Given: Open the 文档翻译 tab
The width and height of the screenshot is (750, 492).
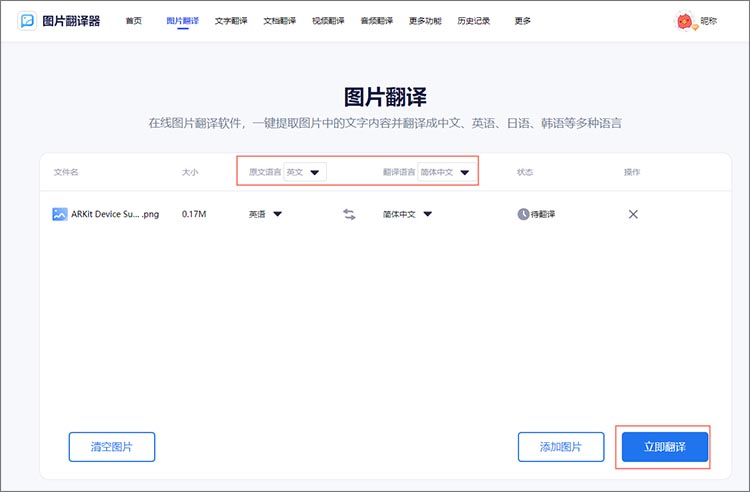Looking at the screenshot, I should [280, 21].
